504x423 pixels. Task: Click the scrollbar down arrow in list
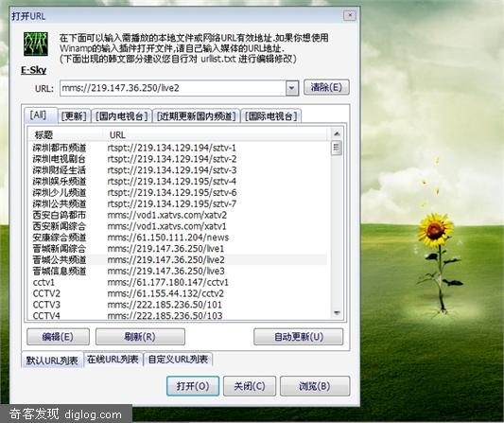coord(337,312)
